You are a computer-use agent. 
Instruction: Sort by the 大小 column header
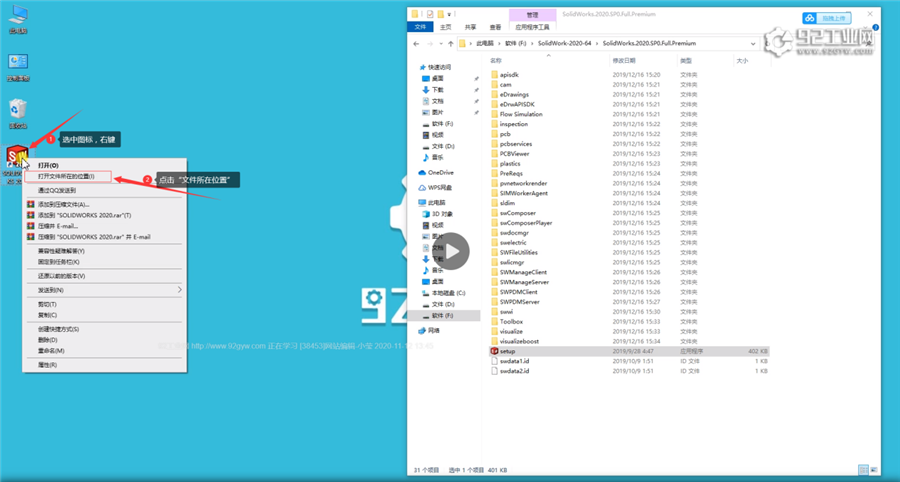[x=742, y=60]
